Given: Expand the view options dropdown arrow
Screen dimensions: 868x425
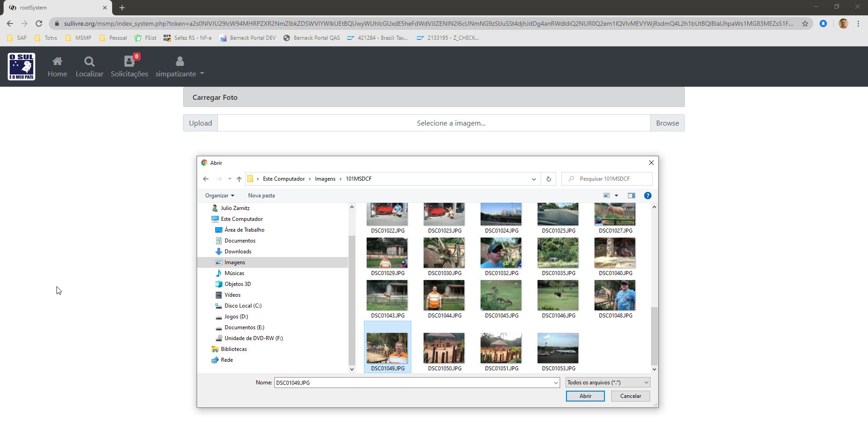Looking at the screenshot, I should [616, 196].
